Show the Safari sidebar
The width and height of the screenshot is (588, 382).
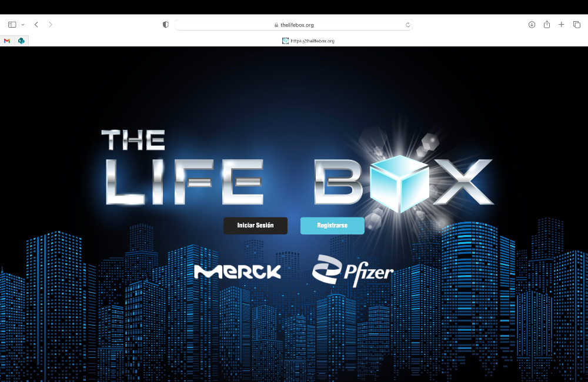point(12,25)
